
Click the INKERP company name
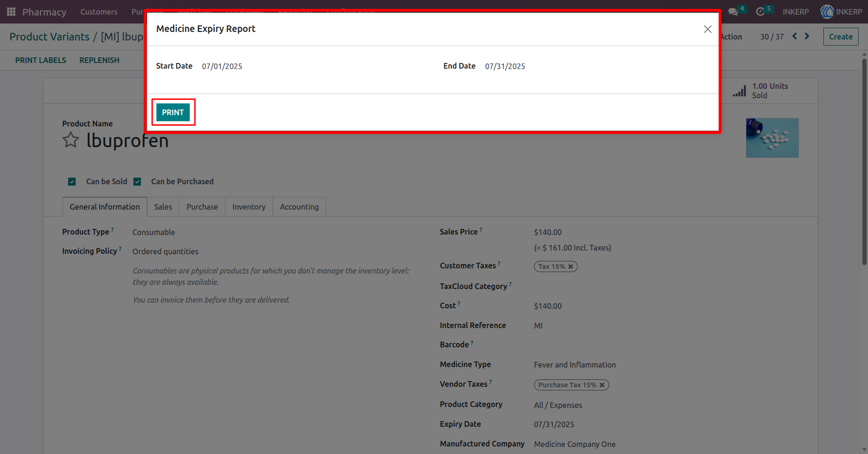pyautogui.click(x=796, y=12)
